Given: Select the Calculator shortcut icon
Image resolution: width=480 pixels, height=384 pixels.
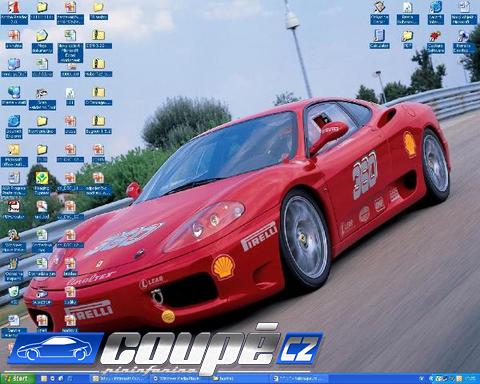Looking at the screenshot, I should click(379, 39).
